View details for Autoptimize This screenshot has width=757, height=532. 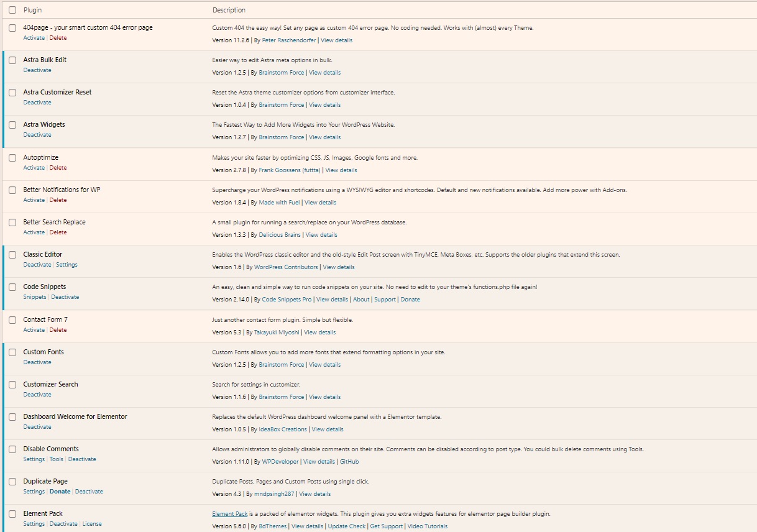(x=341, y=170)
